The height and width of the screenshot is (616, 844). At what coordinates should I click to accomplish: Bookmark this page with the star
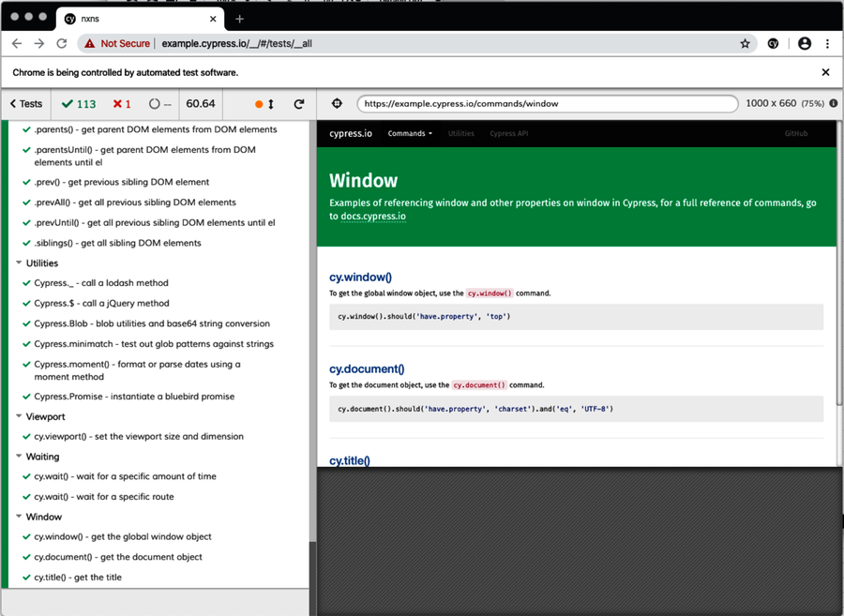pos(745,43)
